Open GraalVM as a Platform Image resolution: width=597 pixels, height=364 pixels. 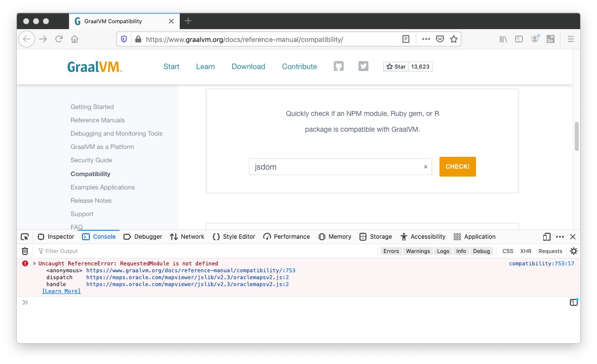pos(102,146)
